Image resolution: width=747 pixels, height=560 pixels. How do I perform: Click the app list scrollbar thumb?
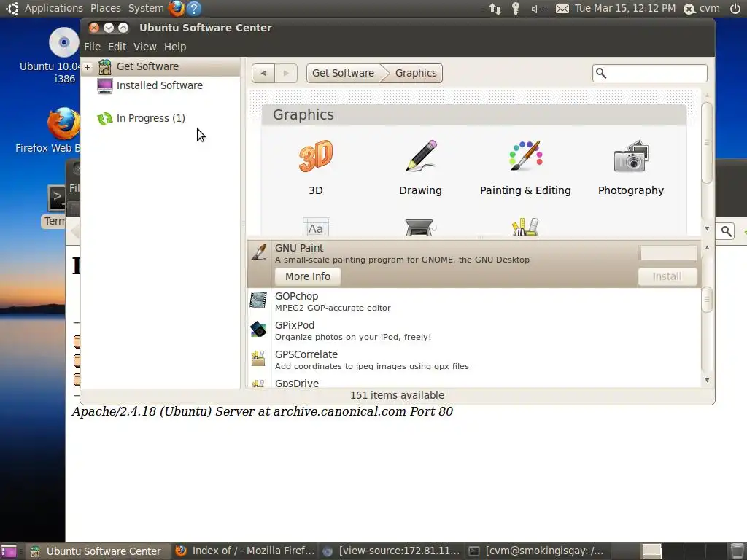point(707,300)
